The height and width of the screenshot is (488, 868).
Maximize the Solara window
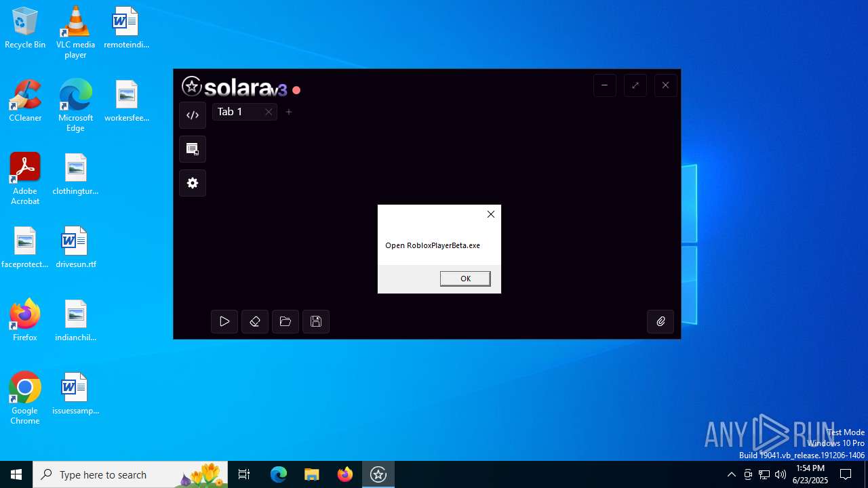pos(635,85)
